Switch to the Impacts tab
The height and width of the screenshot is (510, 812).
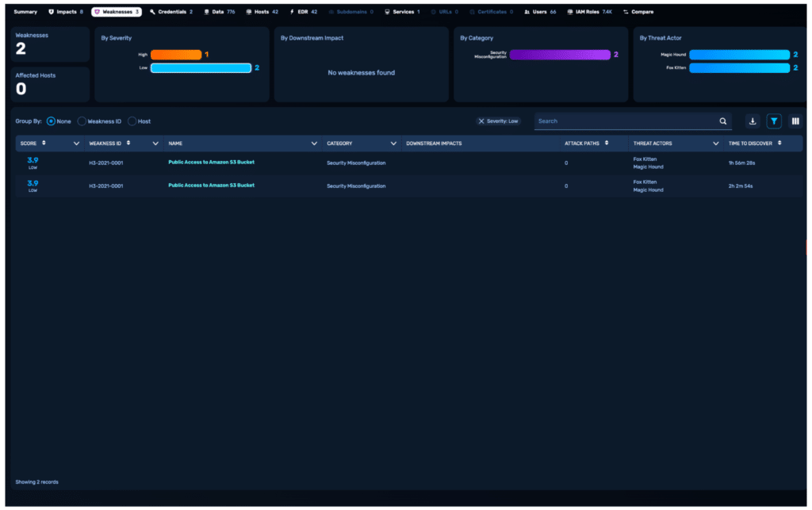[66, 12]
